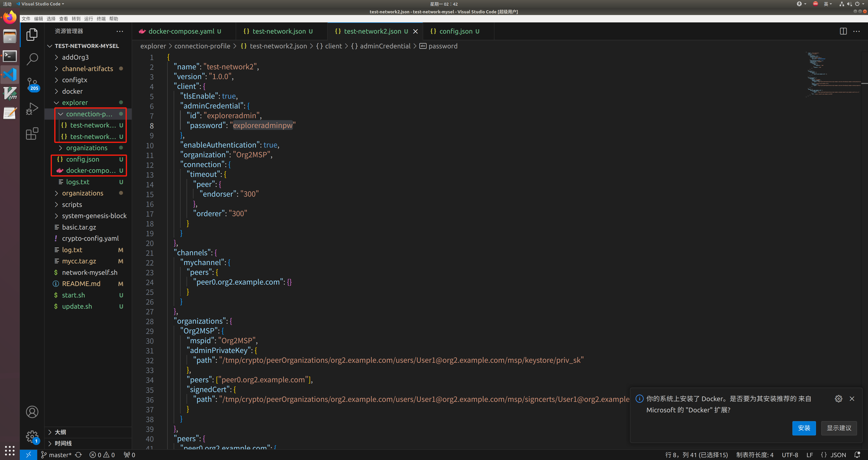The height and width of the screenshot is (460, 868).
Task: Expand the 大纲 outline section
Action: (x=88, y=432)
